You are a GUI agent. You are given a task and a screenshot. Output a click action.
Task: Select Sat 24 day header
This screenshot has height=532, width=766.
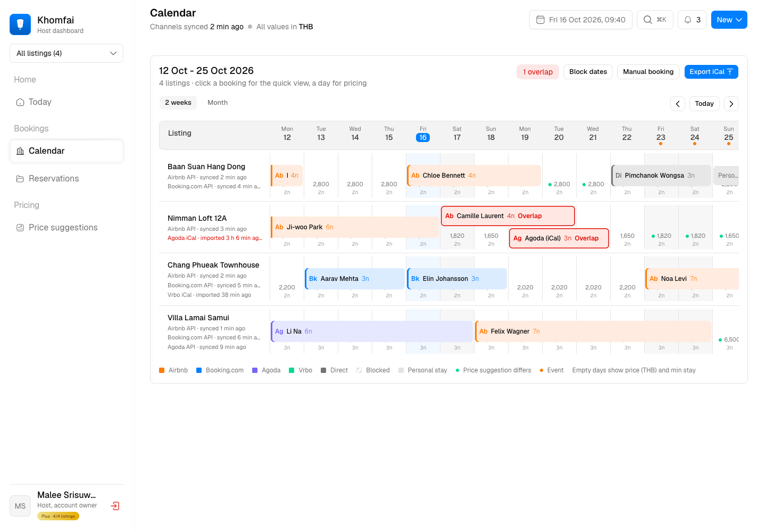pos(695,135)
